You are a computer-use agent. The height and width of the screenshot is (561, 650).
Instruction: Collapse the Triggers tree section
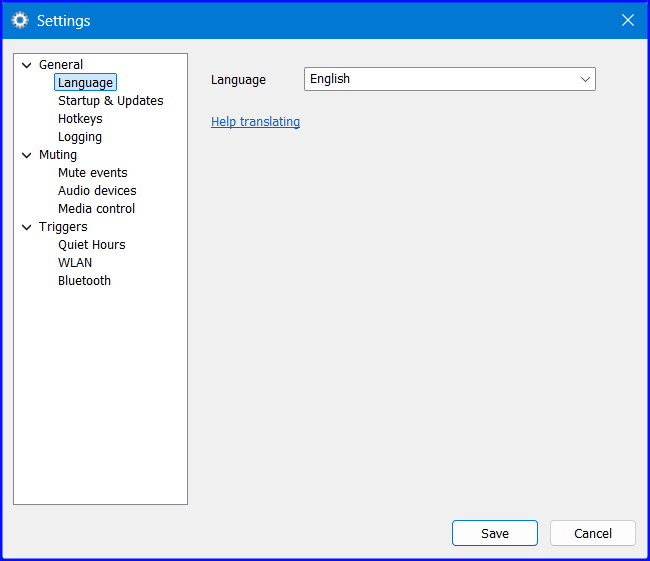(x=27, y=227)
